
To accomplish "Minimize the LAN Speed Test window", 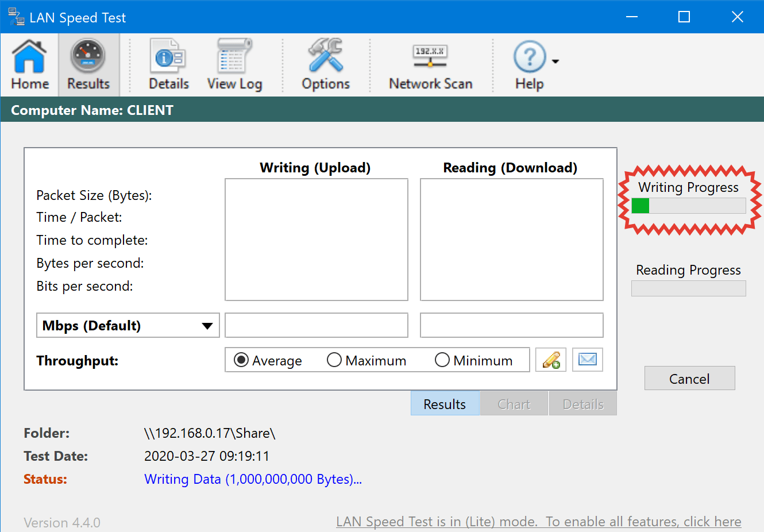I will pyautogui.click(x=632, y=17).
